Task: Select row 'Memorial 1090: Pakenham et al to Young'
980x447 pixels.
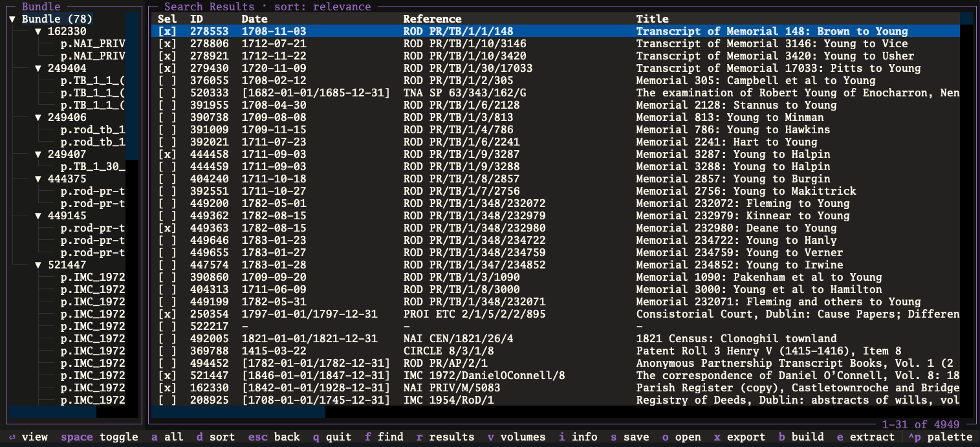Action: pyautogui.click(x=555, y=277)
